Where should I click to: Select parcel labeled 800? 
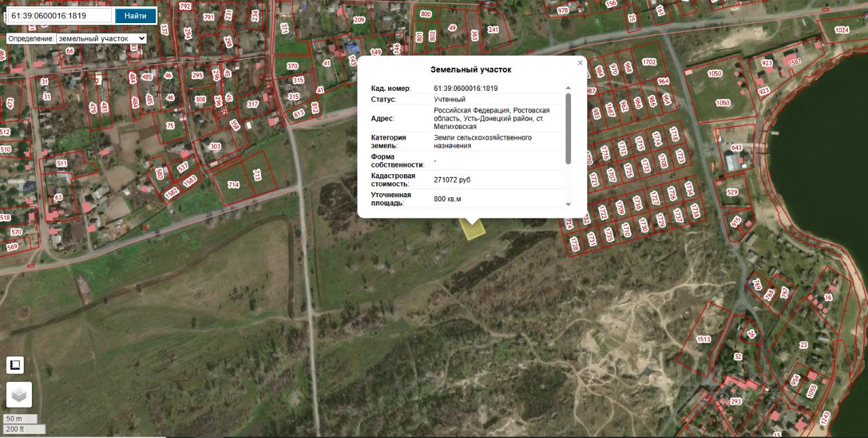click(426, 14)
